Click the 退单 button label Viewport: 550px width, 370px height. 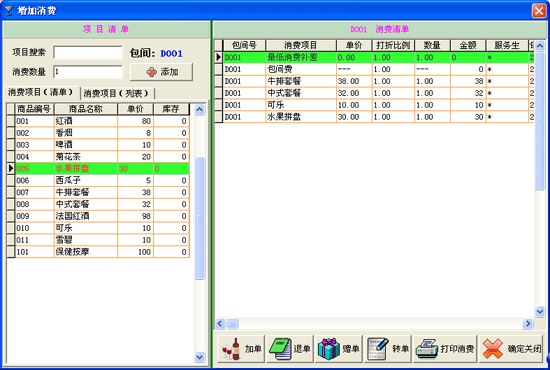[302, 349]
